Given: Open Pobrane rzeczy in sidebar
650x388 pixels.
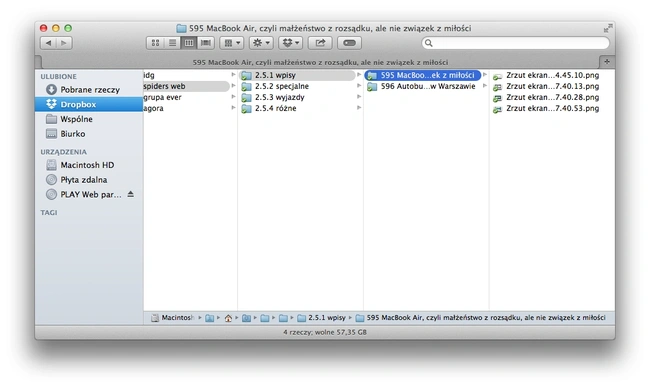Looking at the screenshot, I should pos(89,90).
